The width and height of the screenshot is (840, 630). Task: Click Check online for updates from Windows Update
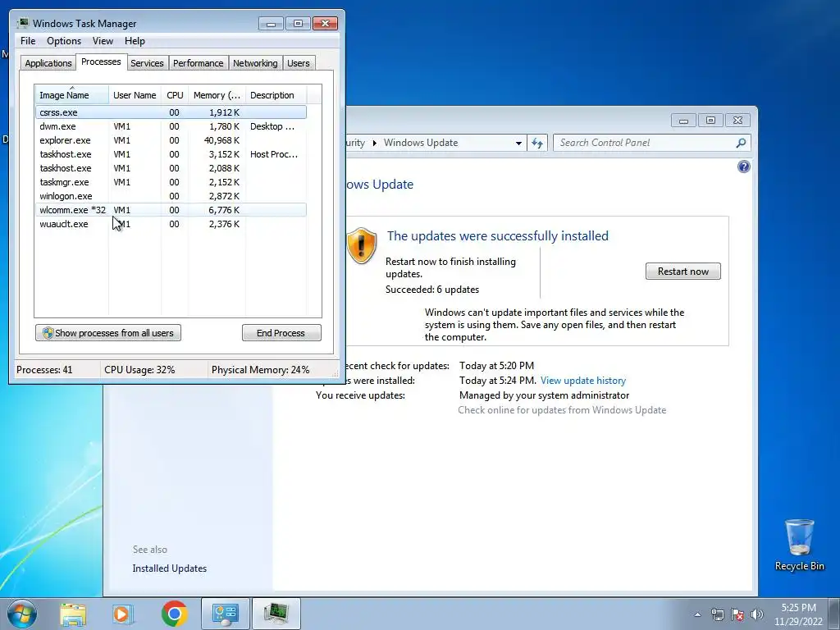(x=562, y=410)
